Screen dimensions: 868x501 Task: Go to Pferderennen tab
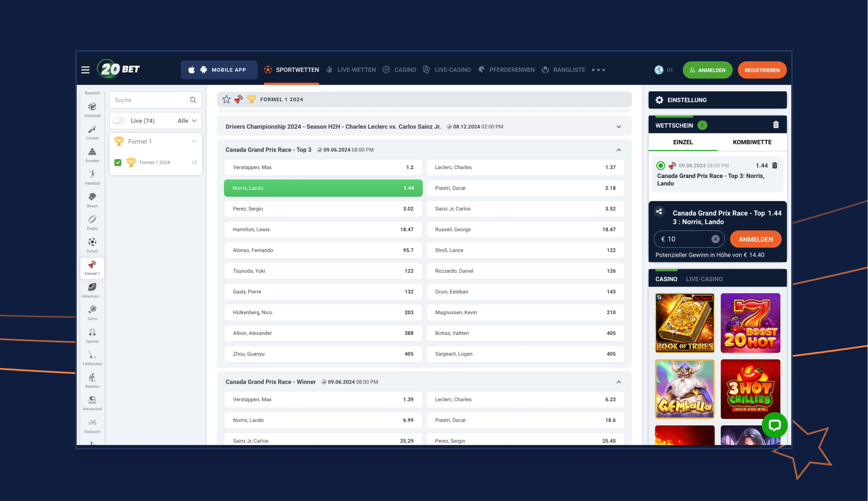click(x=506, y=70)
